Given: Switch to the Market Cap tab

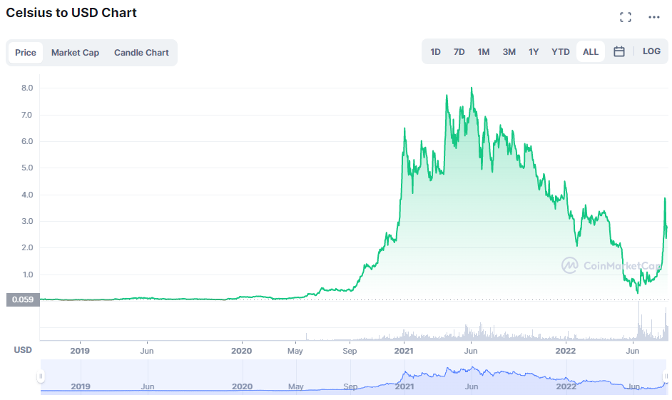Looking at the screenshot, I should pyautogui.click(x=75, y=53).
